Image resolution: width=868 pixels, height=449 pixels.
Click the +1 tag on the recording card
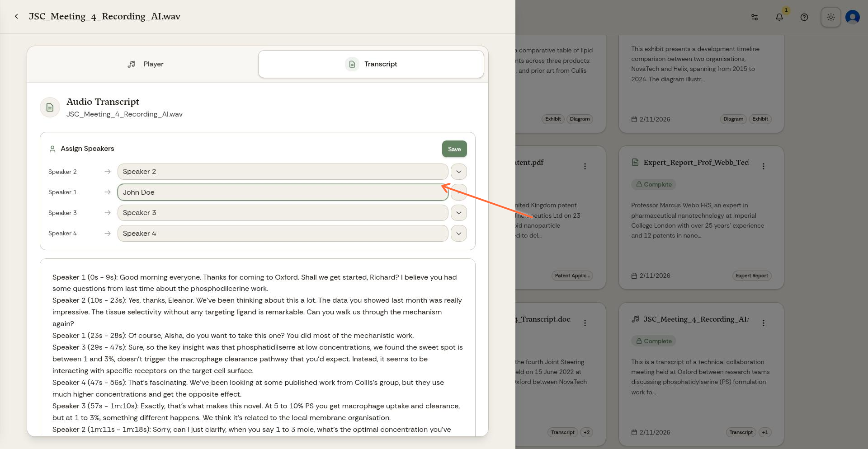pyautogui.click(x=764, y=432)
